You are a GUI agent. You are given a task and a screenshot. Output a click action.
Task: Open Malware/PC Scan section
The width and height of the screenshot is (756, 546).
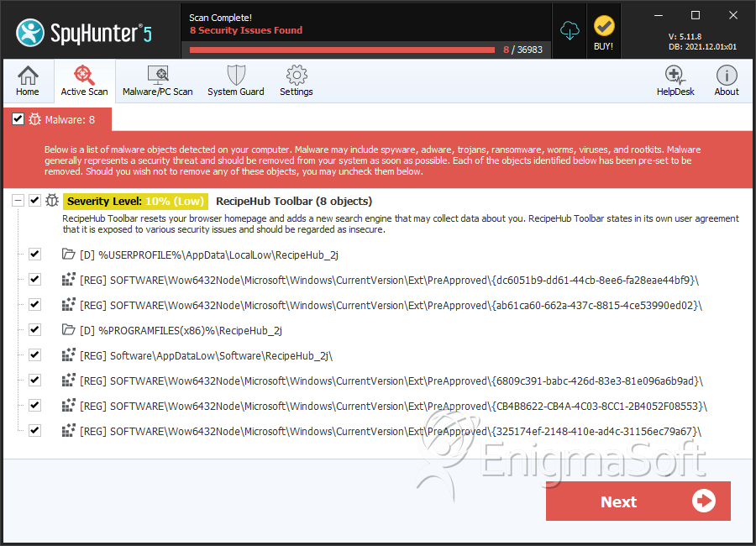(x=158, y=81)
